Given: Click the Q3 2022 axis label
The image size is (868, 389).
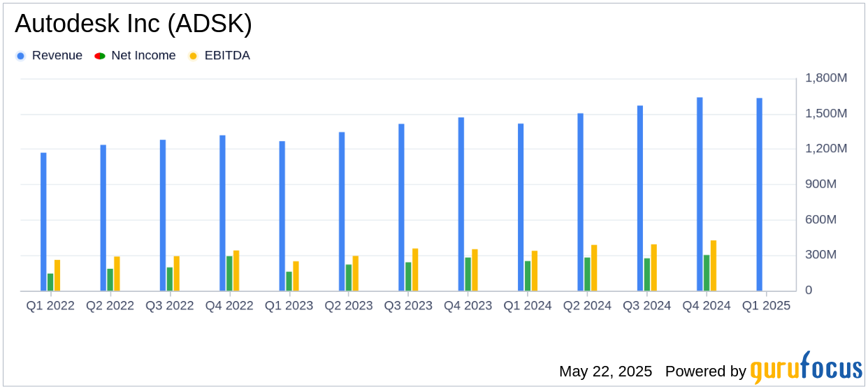Looking at the screenshot, I should 170,306.
